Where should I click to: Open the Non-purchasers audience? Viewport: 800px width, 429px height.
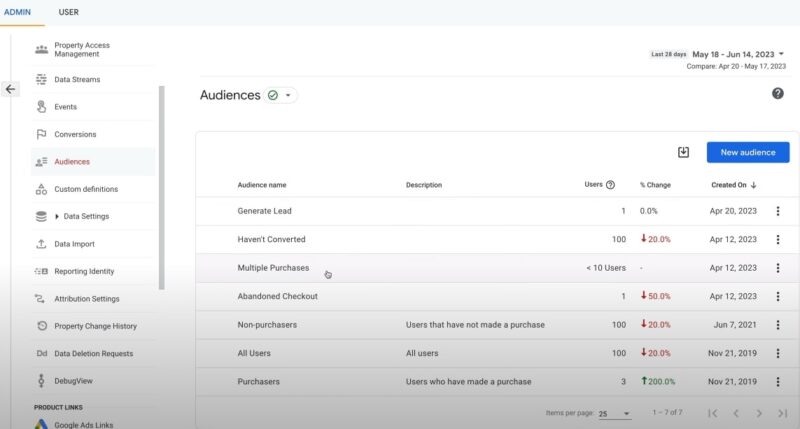pos(267,324)
